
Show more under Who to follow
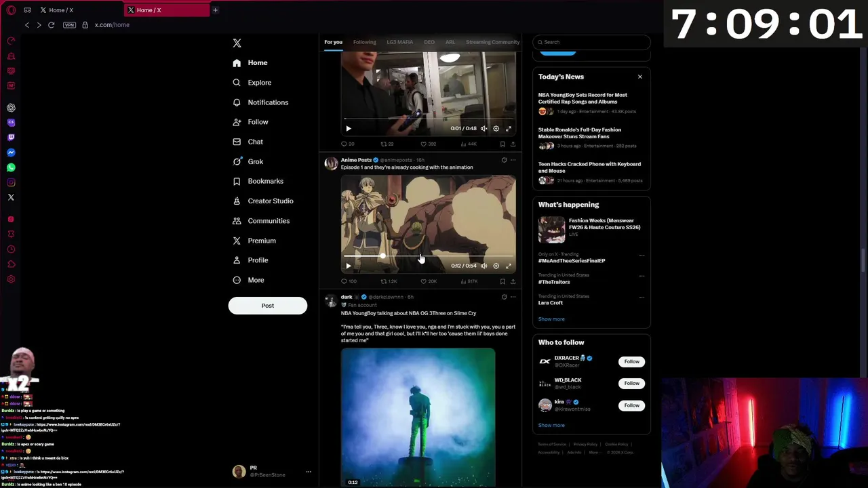point(551,426)
